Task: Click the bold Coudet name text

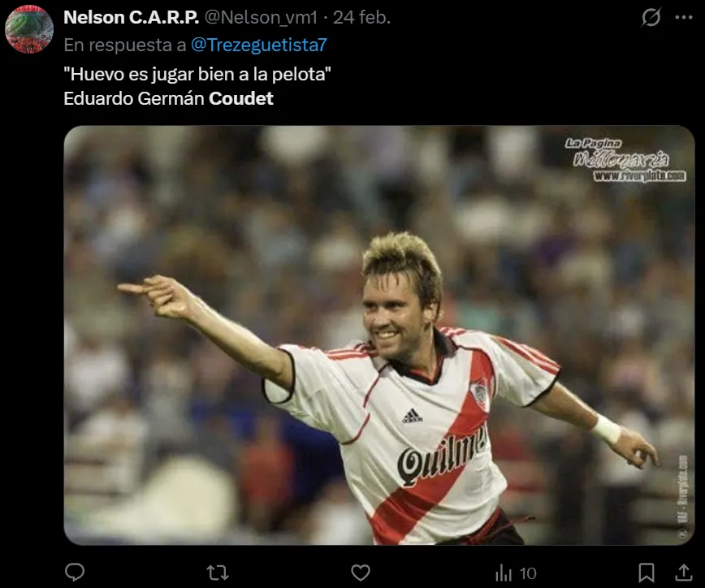Action: [x=241, y=98]
